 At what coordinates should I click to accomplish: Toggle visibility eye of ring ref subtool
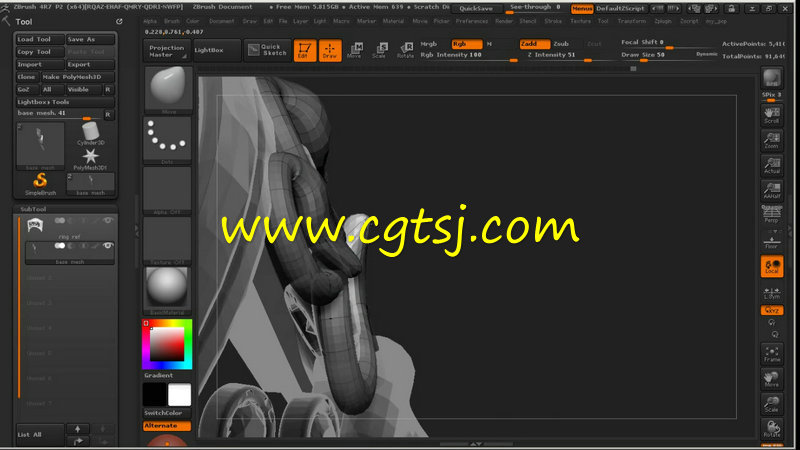tap(108, 220)
